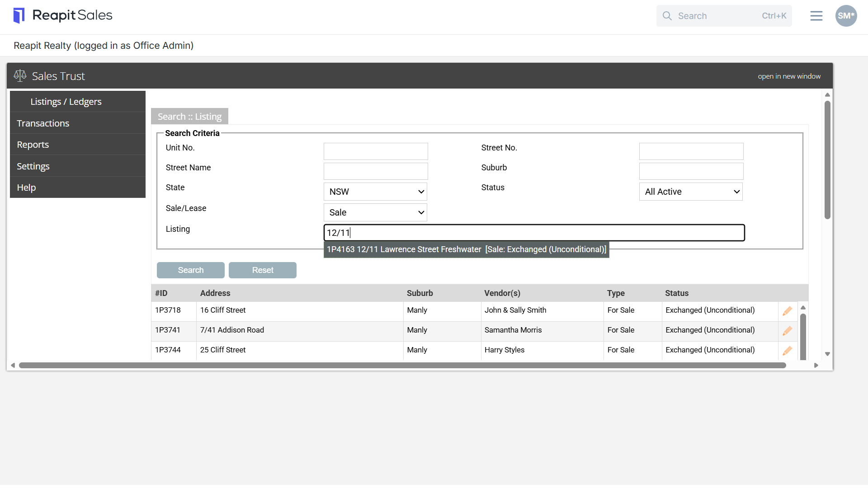This screenshot has height=488, width=868.
Task: Expand the State dropdown showing NSW
Action: [375, 192]
